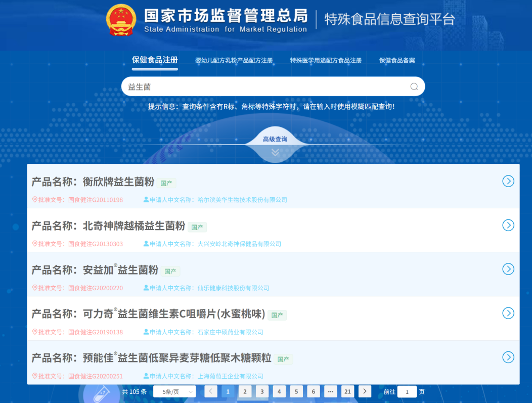Open product 可力奇益生菌维生素C咀嚼片(水蜜桃味)
The width and height of the screenshot is (532, 403).
click(174, 314)
